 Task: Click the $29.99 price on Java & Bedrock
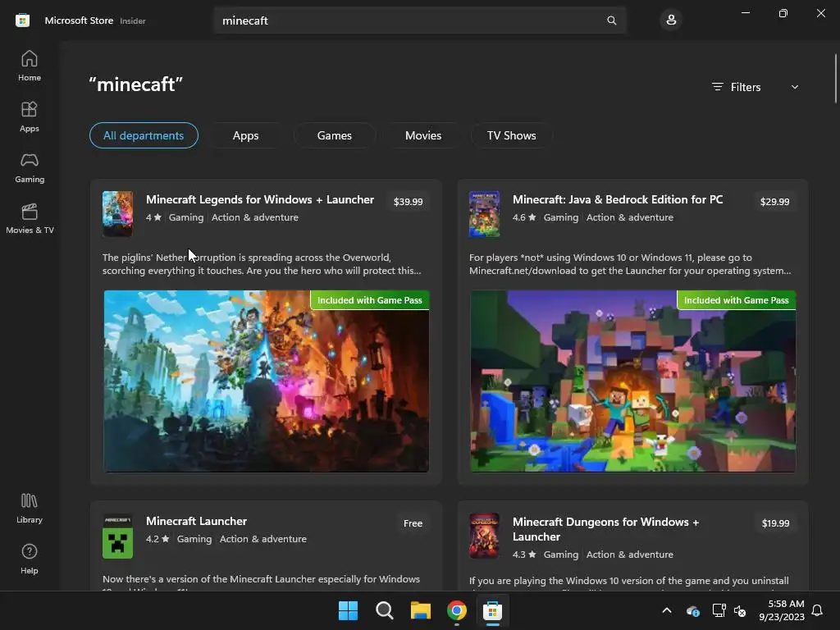[774, 202]
